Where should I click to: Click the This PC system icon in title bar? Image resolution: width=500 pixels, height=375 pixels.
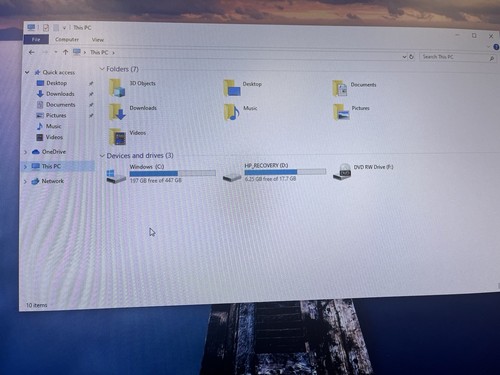tap(31, 27)
